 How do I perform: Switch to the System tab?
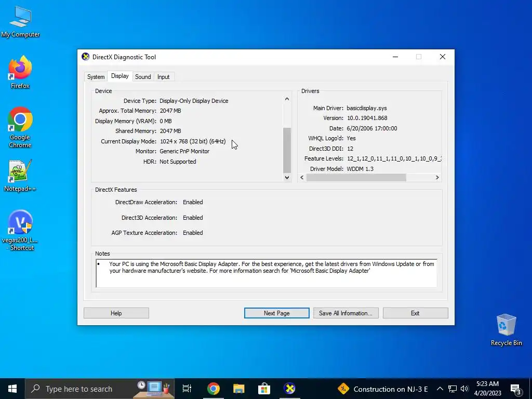coord(96,77)
